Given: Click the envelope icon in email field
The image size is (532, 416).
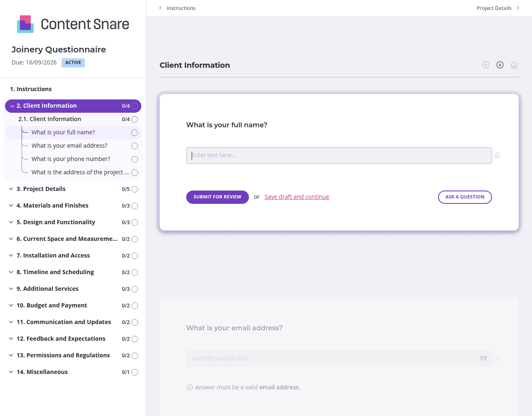Looking at the screenshot, I should pos(483,358).
